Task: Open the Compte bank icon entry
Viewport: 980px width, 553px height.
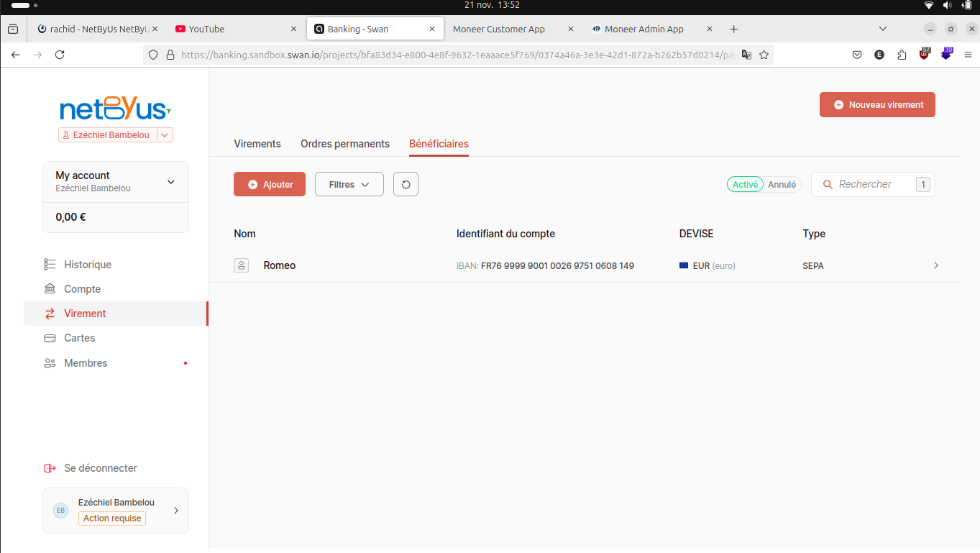Action: coord(50,289)
